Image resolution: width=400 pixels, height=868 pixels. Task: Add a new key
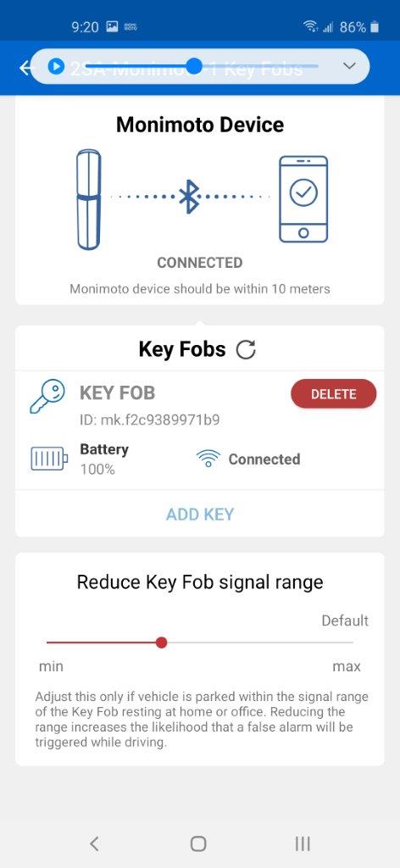point(200,515)
